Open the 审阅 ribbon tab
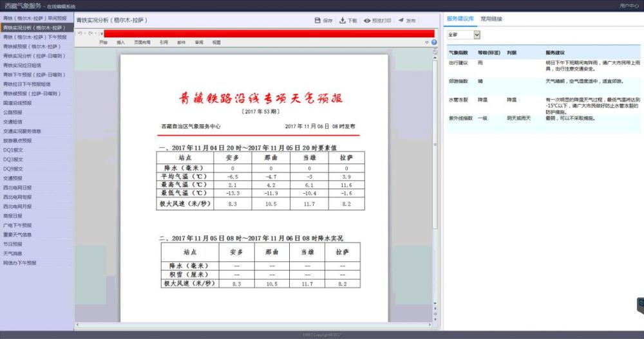 [199, 42]
